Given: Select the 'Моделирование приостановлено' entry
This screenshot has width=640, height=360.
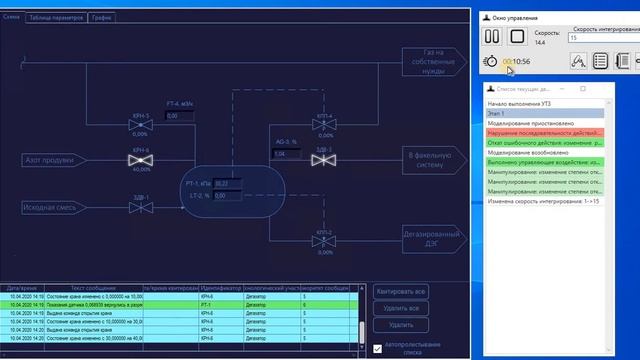Looking at the screenshot, I should [545, 123].
